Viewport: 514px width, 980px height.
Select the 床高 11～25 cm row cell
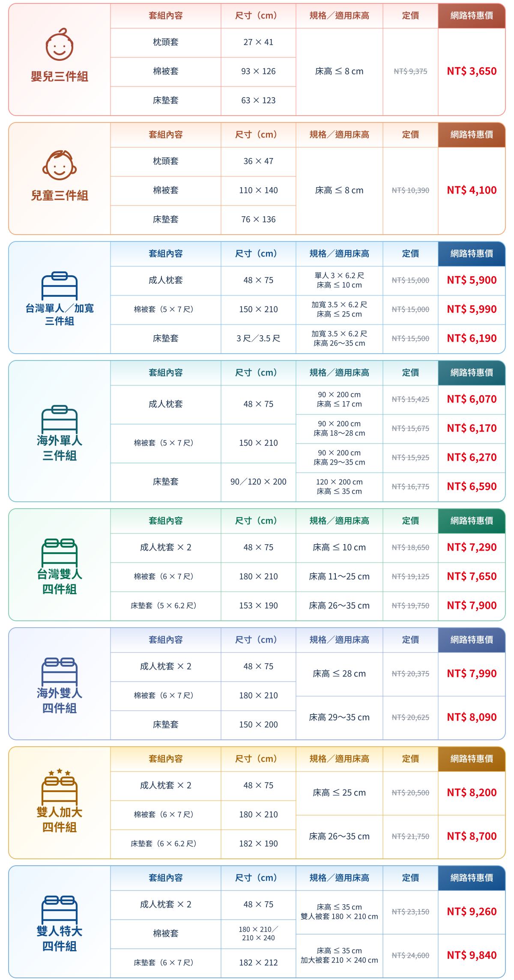tap(339, 576)
